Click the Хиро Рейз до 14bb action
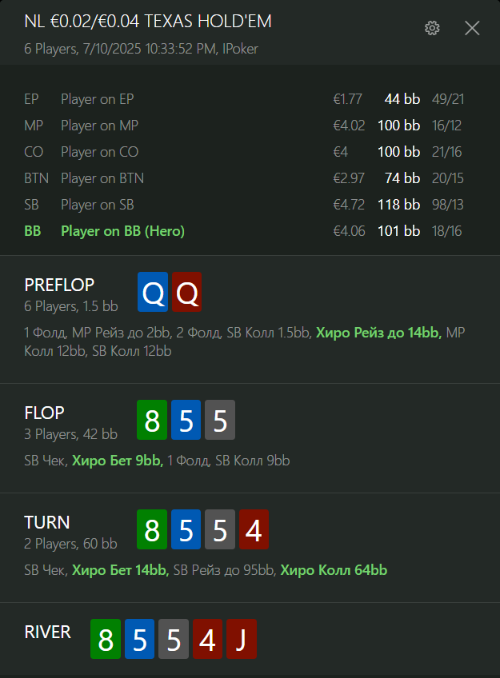This screenshot has height=678, width=500. [x=379, y=333]
